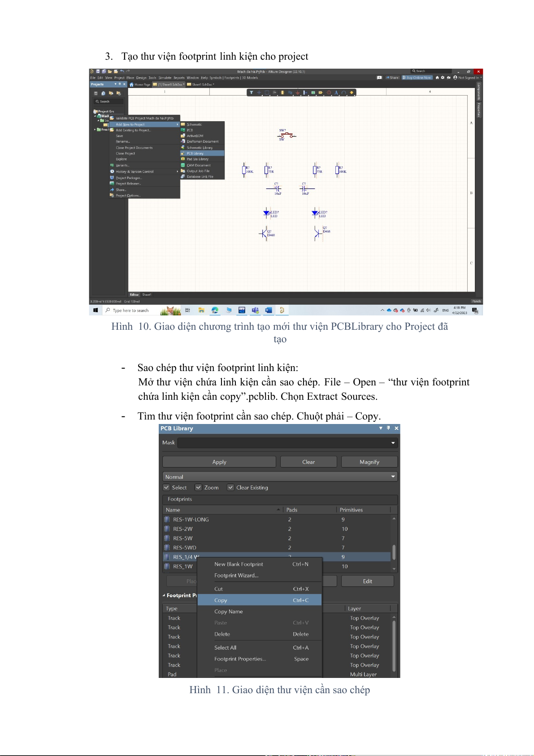Image resolution: width=534 pixels, height=756 pixels.
Task: Disable the Clear Existing checkbox
Action: click(230, 488)
